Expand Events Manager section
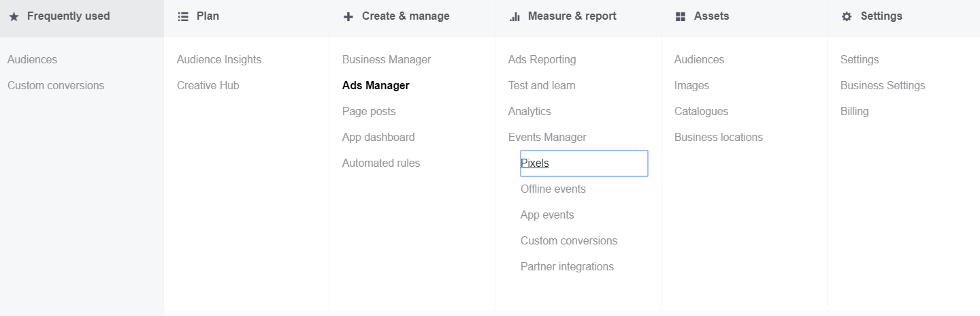Viewport: 980px width, 316px height. pyautogui.click(x=547, y=138)
